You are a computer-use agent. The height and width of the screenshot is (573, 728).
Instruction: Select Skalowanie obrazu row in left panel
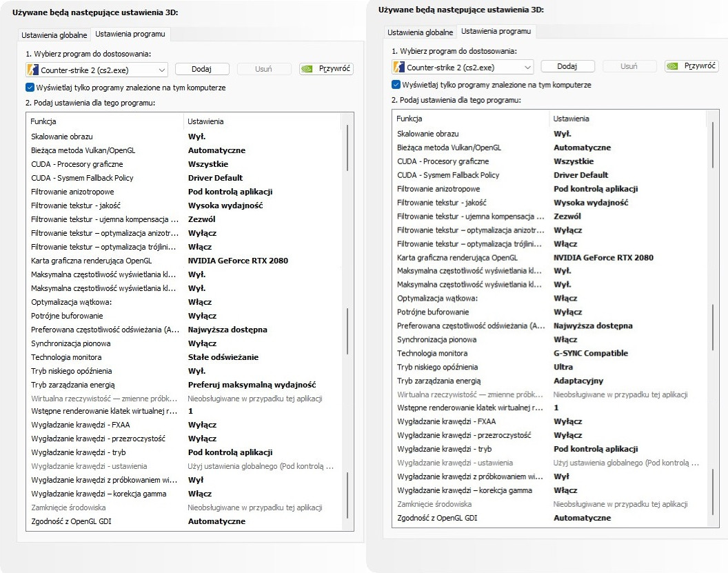[x=184, y=137]
